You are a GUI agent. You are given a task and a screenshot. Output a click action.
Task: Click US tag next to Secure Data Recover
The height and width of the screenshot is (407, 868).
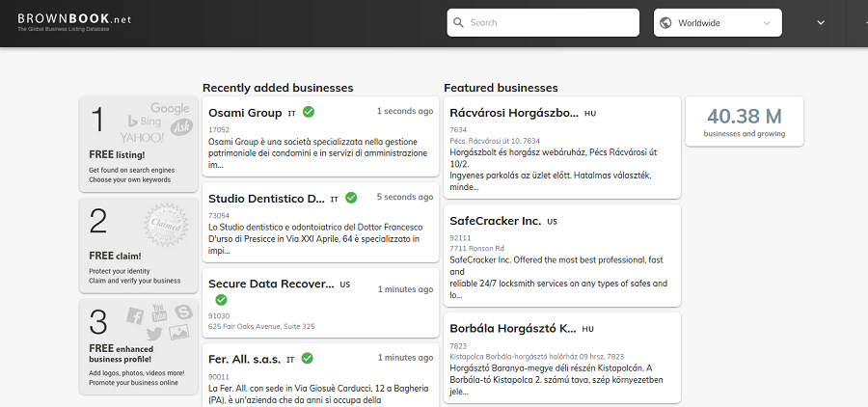pyautogui.click(x=345, y=285)
